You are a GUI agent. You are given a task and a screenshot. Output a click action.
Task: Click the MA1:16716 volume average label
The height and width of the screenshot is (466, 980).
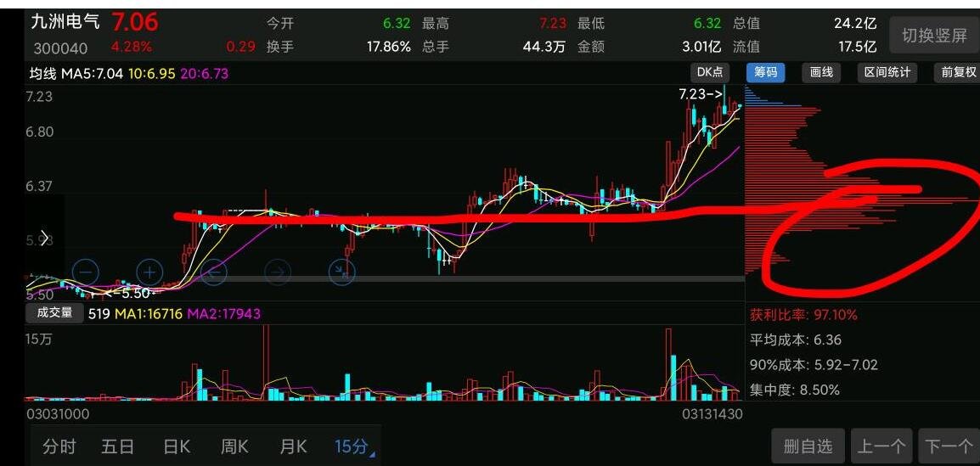point(149,313)
